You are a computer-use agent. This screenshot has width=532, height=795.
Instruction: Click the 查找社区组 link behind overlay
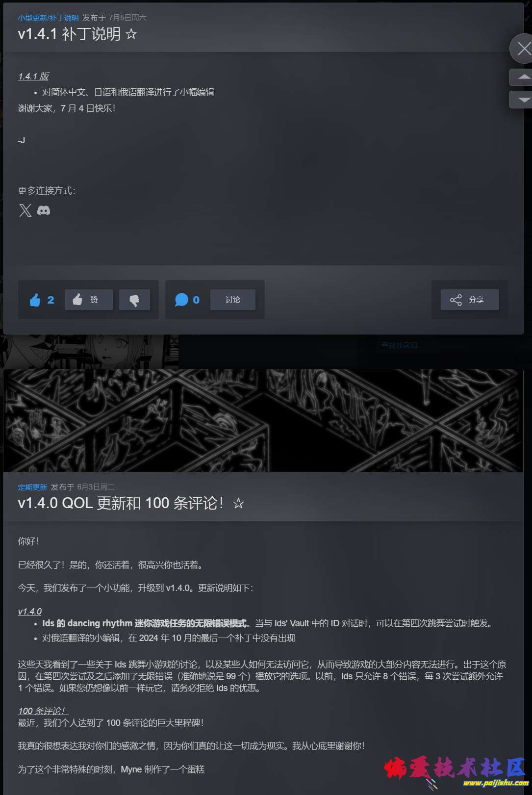399,345
